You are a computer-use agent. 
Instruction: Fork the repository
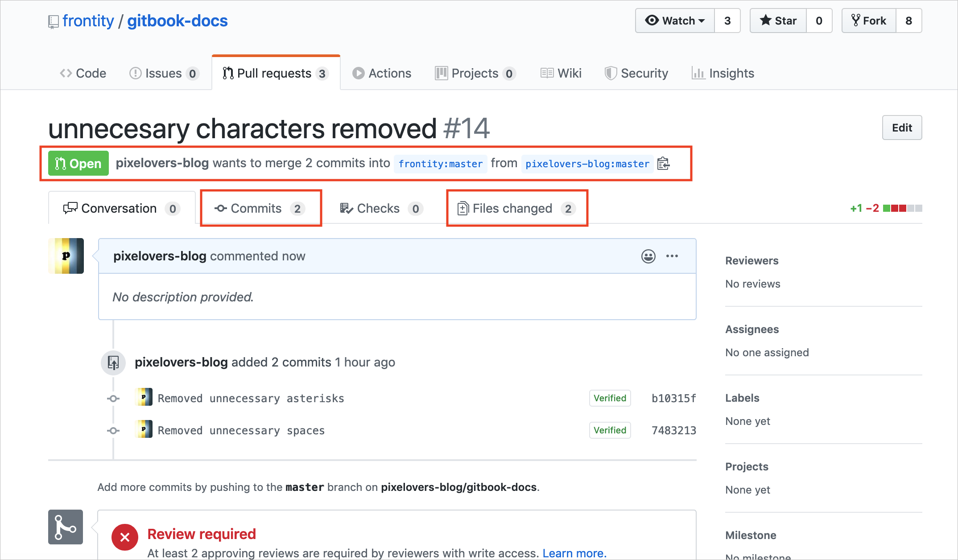tap(869, 21)
